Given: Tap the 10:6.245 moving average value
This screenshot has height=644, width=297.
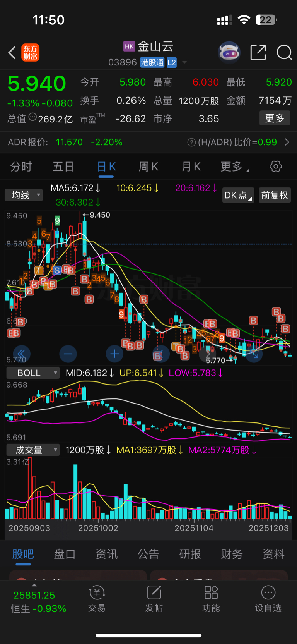Looking at the screenshot, I should pyautogui.click(x=138, y=188).
